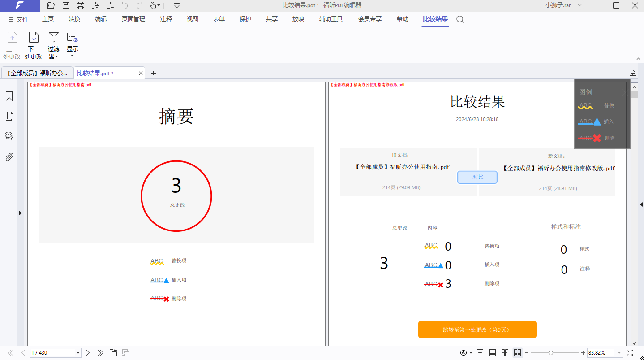The width and height of the screenshot is (644, 360).
Task: Open the 注释 ribbon tab
Action: 166,19
